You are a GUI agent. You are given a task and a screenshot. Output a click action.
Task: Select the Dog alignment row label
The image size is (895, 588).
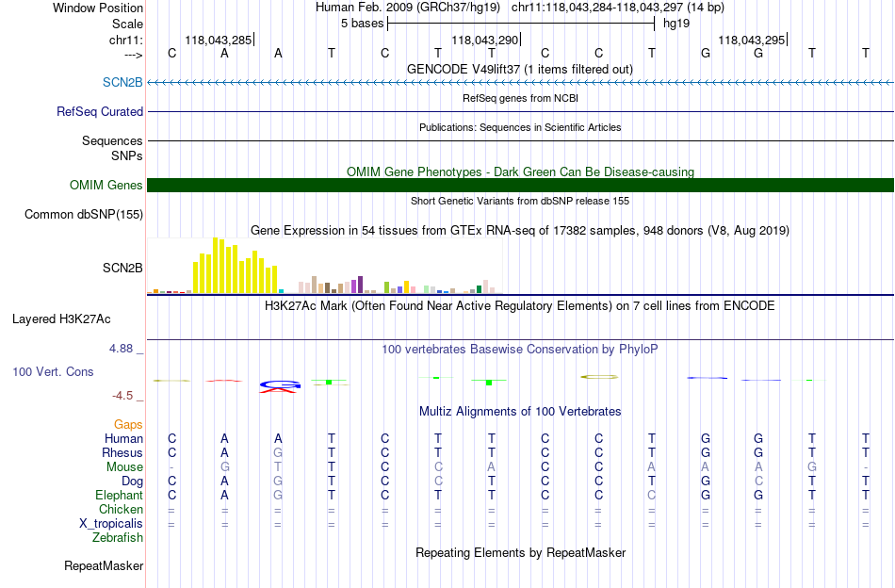(132, 482)
